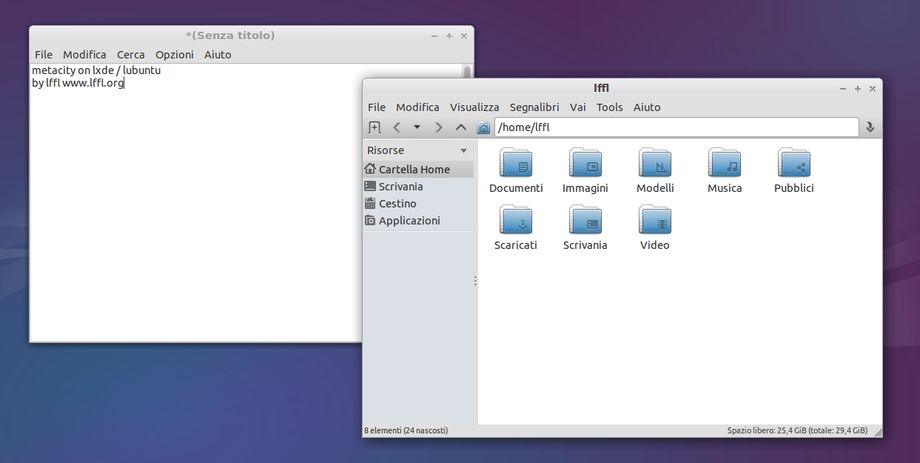Select Scrivania in sidebar
The image size is (920, 463).
point(418,187)
